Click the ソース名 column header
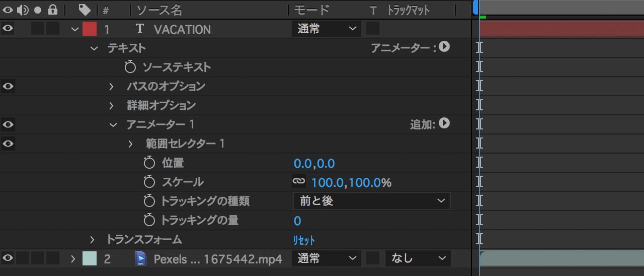The width and height of the screenshot is (644, 276). 160,10
